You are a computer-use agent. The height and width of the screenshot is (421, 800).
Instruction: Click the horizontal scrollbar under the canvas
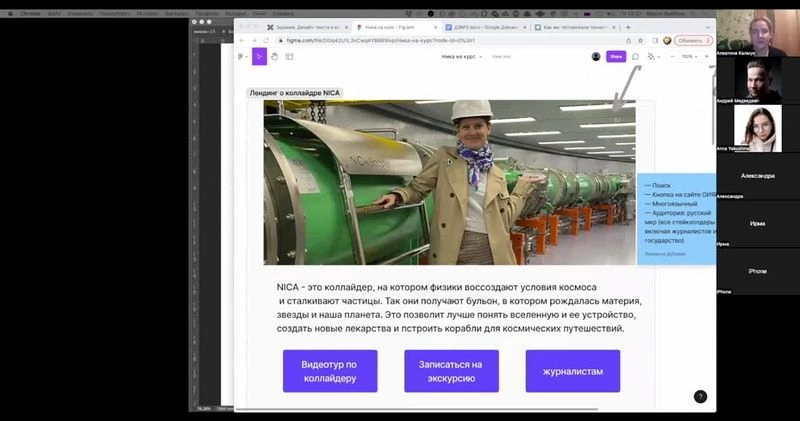(x=416, y=409)
